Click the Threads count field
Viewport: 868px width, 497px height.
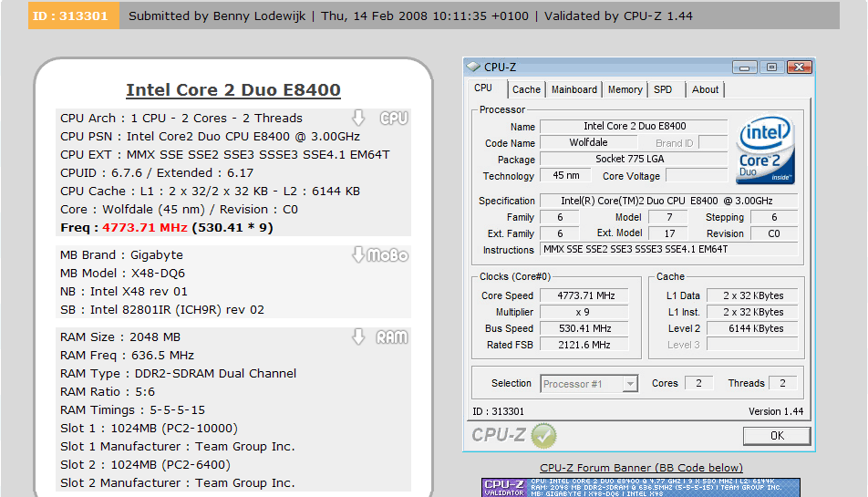(782, 383)
